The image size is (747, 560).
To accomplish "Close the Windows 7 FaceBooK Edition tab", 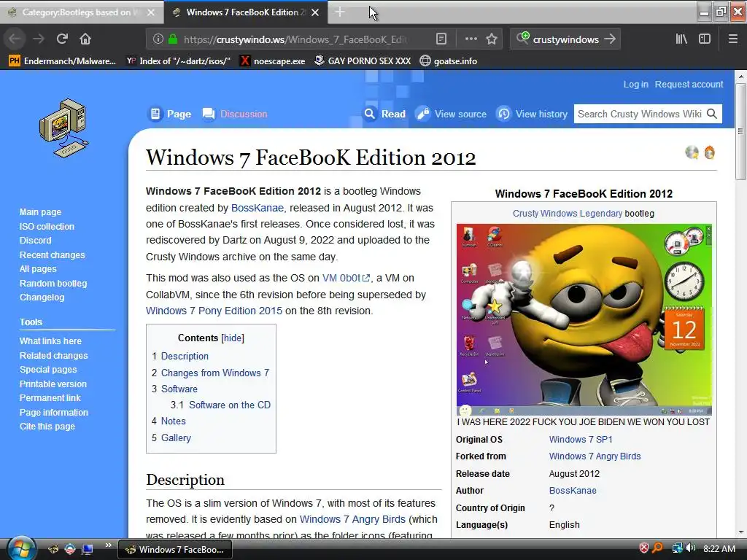I will click(315, 13).
